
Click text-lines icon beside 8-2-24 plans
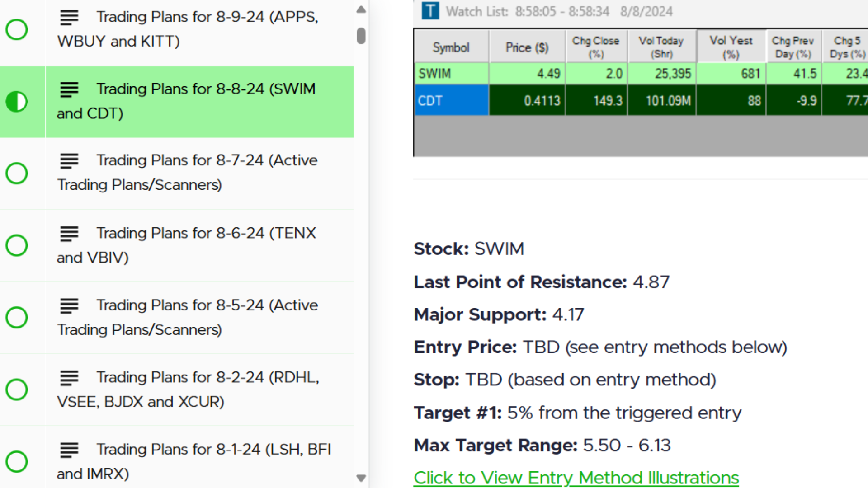pyautogui.click(x=69, y=378)
